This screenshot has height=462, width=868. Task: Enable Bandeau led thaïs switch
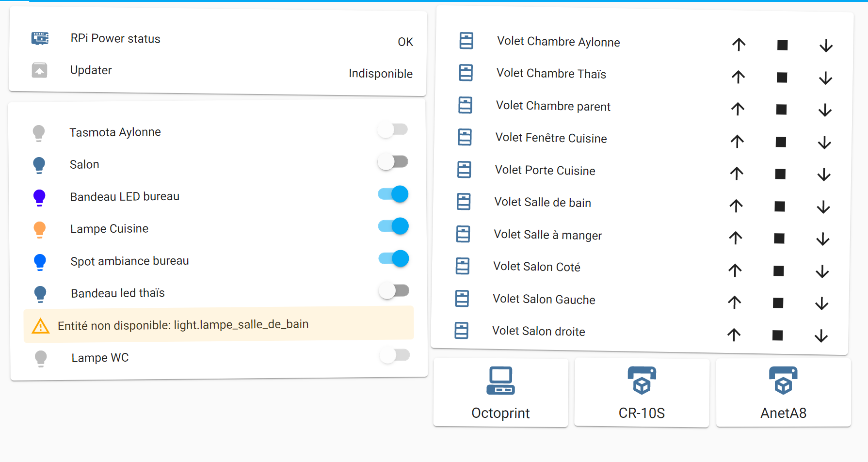point(394,291)
